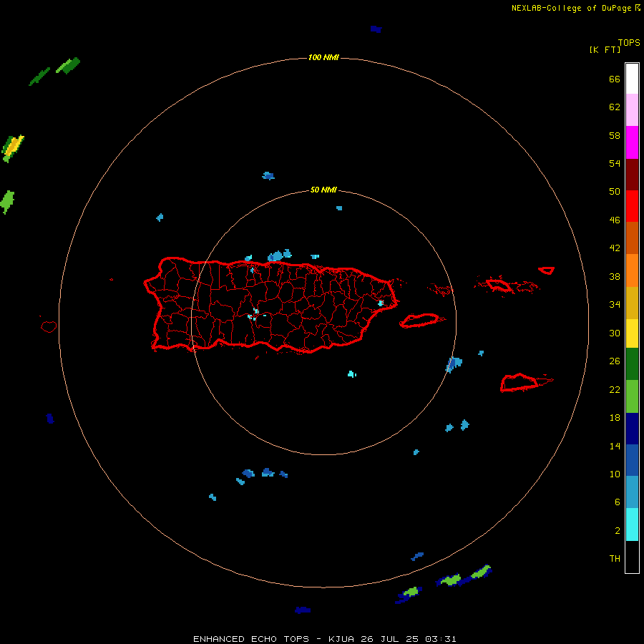Click the yellow-cored echo at far left edge

[x=13, y=148]
